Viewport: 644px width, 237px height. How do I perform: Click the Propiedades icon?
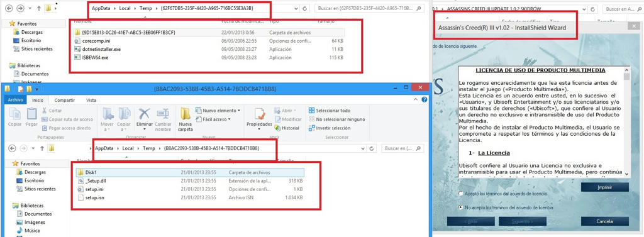click(x=259, y=114)
